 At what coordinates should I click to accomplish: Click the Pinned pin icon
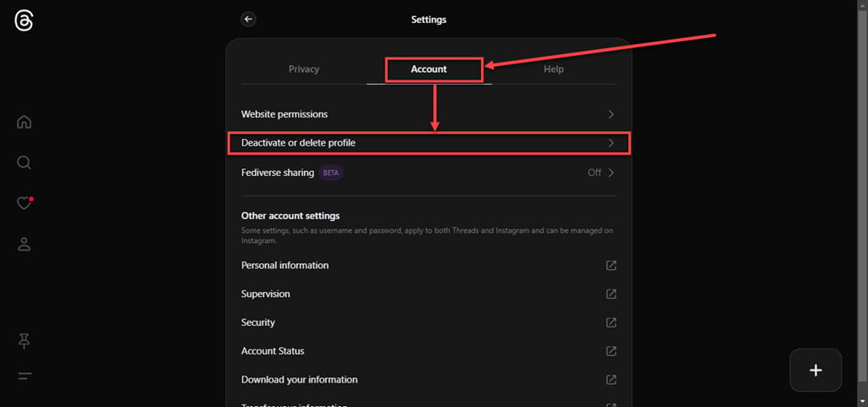pyautogui.click(x=24, y=340)
